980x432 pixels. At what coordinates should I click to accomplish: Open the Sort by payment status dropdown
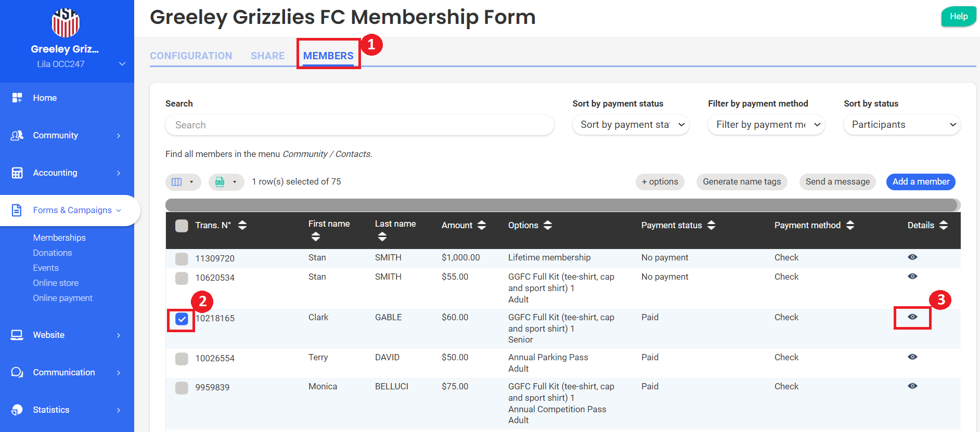coord(630,125)
